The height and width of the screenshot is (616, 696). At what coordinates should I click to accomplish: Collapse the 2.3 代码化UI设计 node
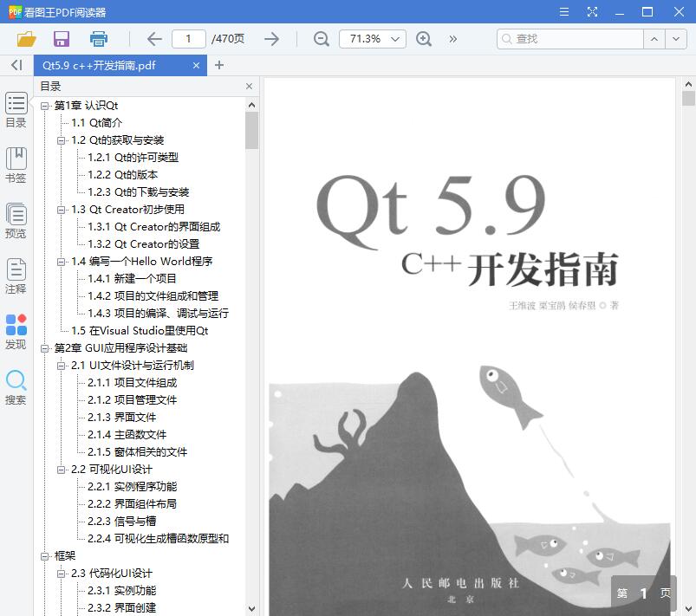tap(61, 574)
